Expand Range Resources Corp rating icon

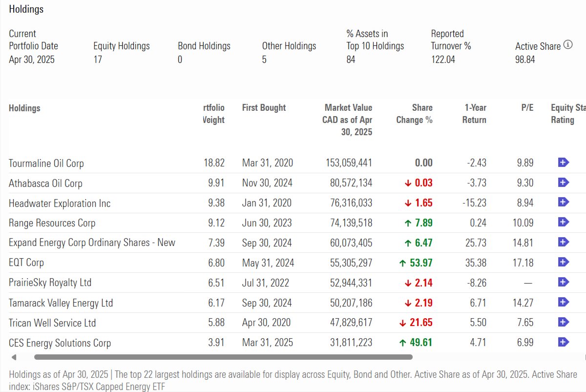click(x=564, y=222)
